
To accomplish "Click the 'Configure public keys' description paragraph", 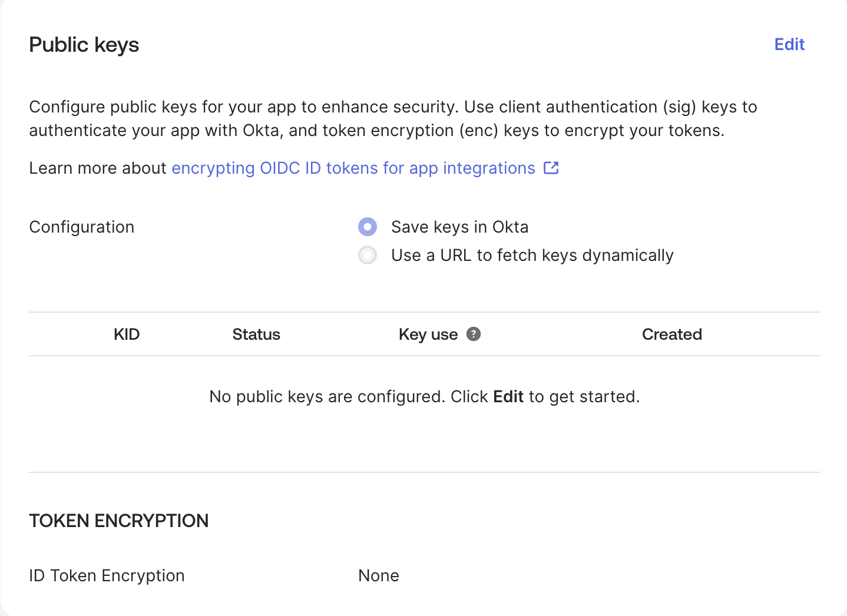I will (393, 118).
